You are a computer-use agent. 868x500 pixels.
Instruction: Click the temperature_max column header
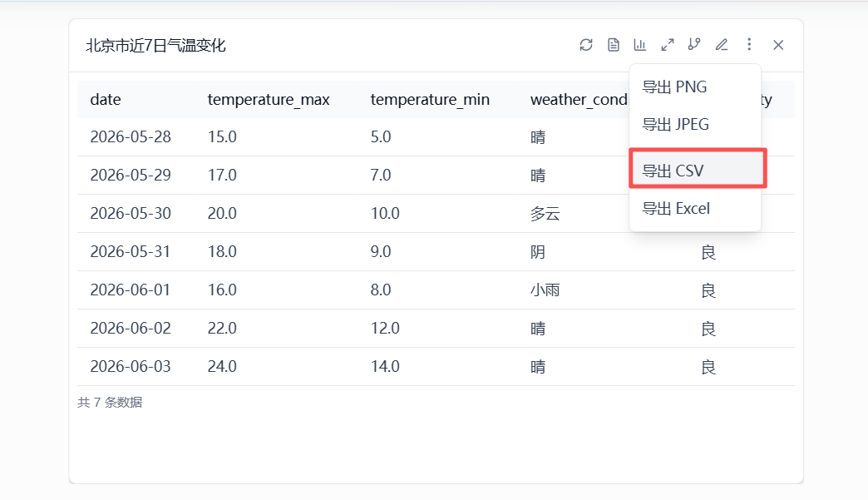point(269,100)
